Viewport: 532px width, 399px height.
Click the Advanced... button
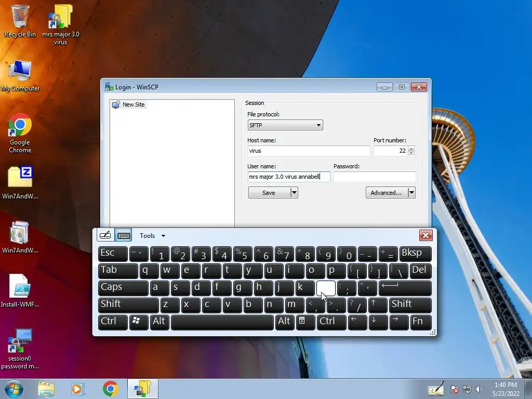tap(387, 193)
